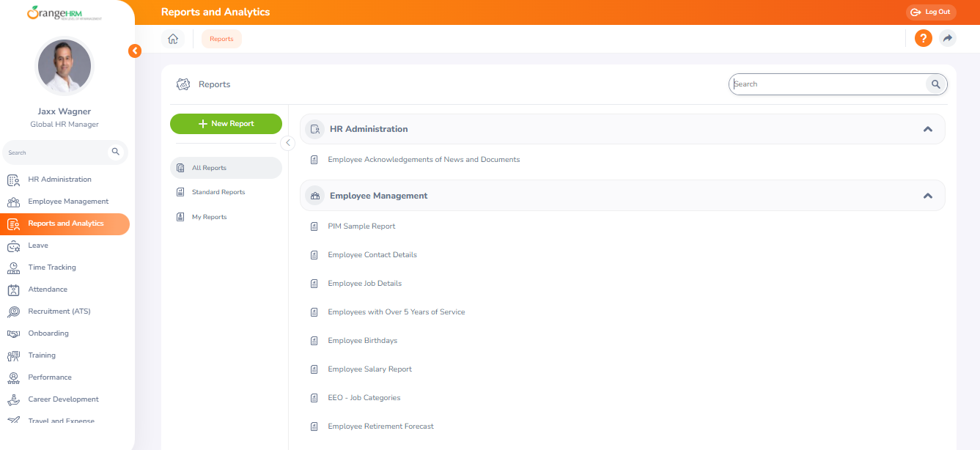Collapse sidebar with orange arrow button
The height and width of the screenshot is (450, 980).
click(x=135, y=51)
